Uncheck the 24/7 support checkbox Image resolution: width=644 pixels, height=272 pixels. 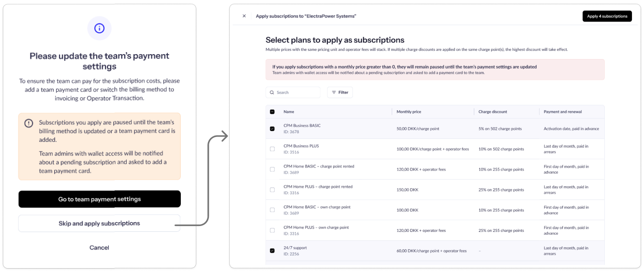coord(272,251)
